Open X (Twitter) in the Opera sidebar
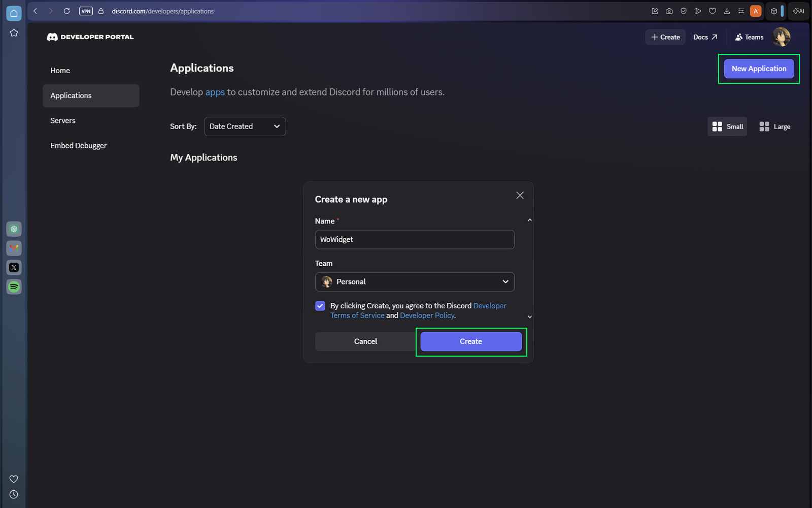Viewport: 812px width, 508px height. (14, 268)
